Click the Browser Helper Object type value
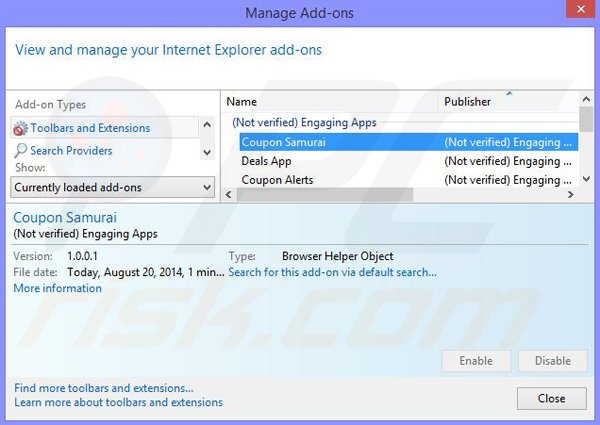This screenshot has width=600, height=425. (x=338, y=256)
